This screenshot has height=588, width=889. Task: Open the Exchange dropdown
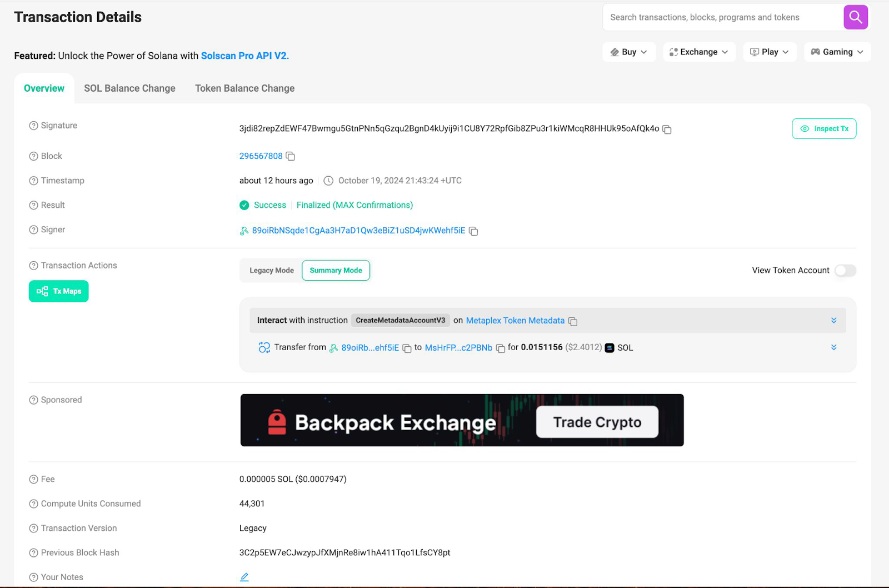(x=699, y=52)
